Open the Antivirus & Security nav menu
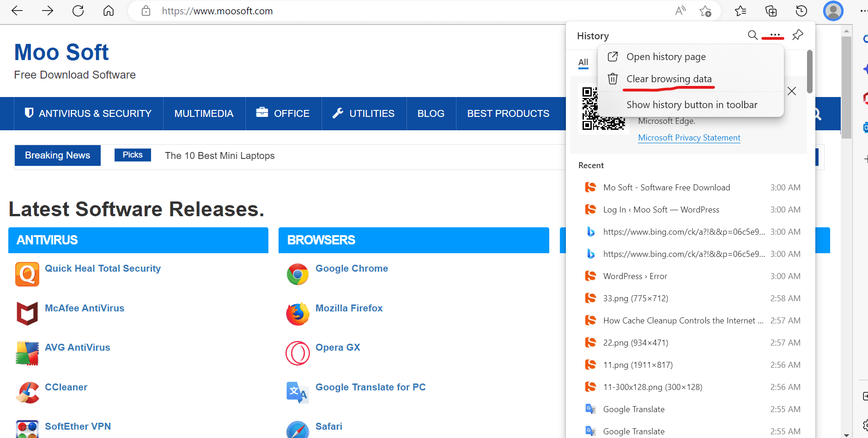 tap(88, 114)
